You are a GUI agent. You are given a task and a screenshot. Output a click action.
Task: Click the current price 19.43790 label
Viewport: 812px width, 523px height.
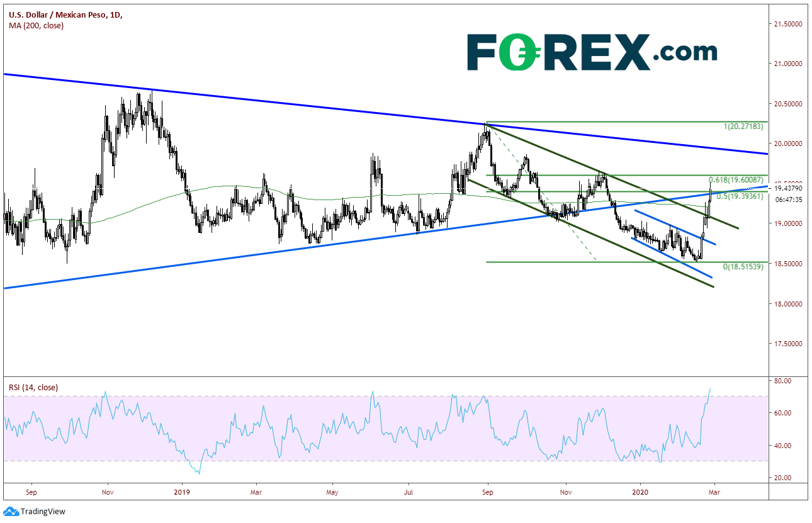pyautogui.click(x=787, y=188)
